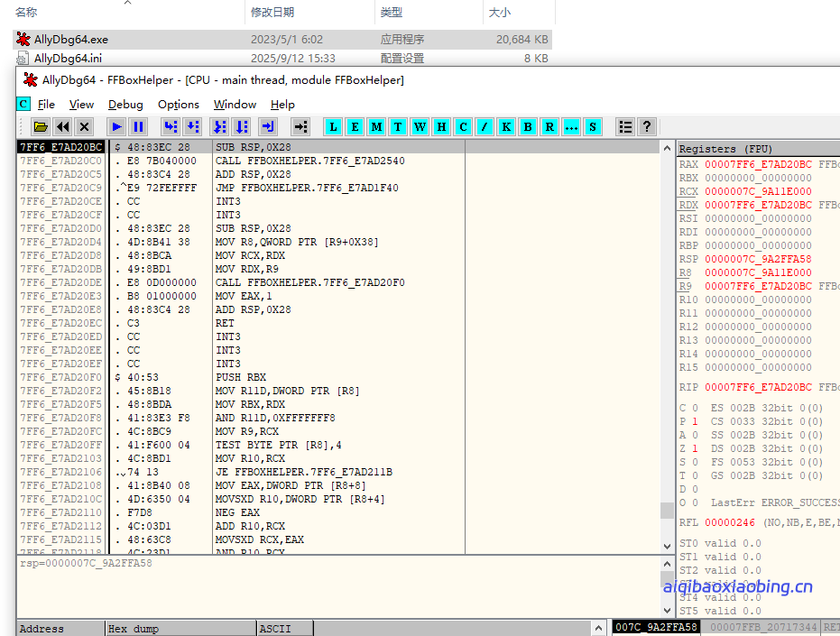
Task: Click the cyan C system menu icon
Action: click(23, 104)
